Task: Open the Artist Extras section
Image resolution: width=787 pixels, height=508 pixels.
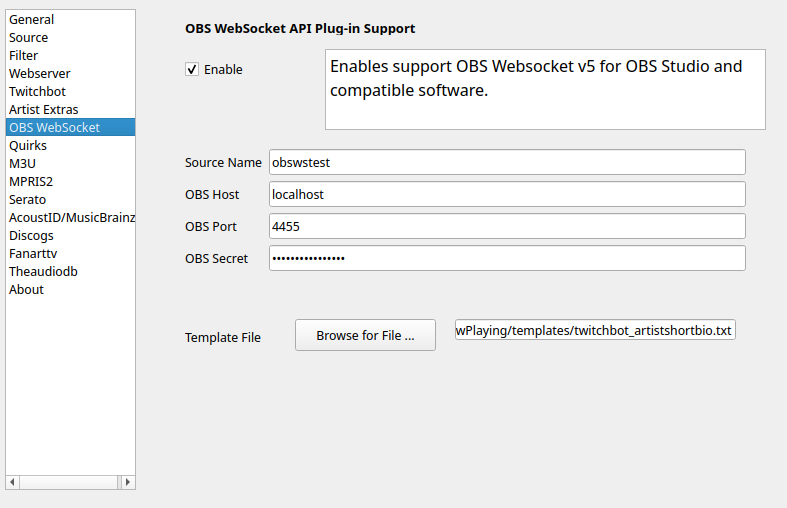Action: [x=44, y=110]
